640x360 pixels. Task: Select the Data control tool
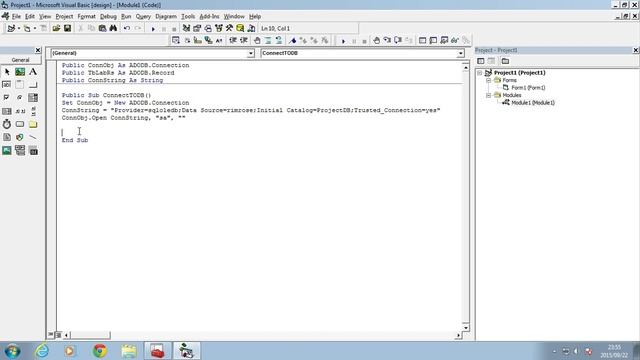(x=20, y=150)
